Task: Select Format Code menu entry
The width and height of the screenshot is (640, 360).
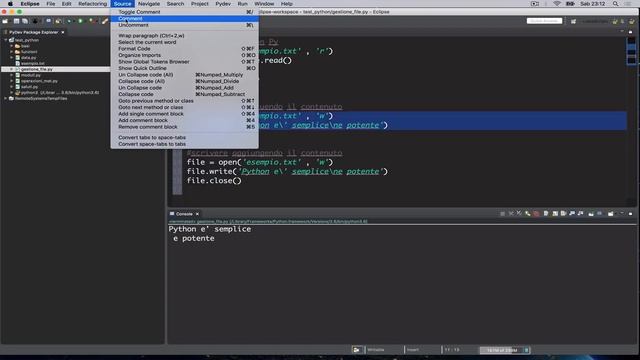Action: [184, 49]
